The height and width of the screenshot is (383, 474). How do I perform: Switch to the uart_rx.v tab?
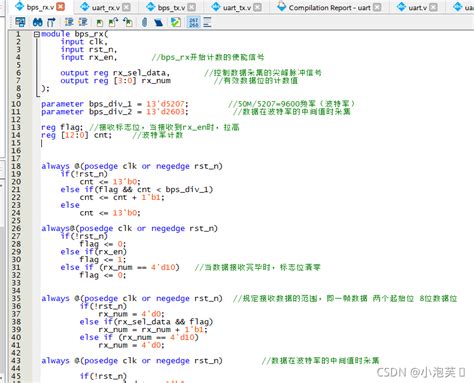pos(106,7)
